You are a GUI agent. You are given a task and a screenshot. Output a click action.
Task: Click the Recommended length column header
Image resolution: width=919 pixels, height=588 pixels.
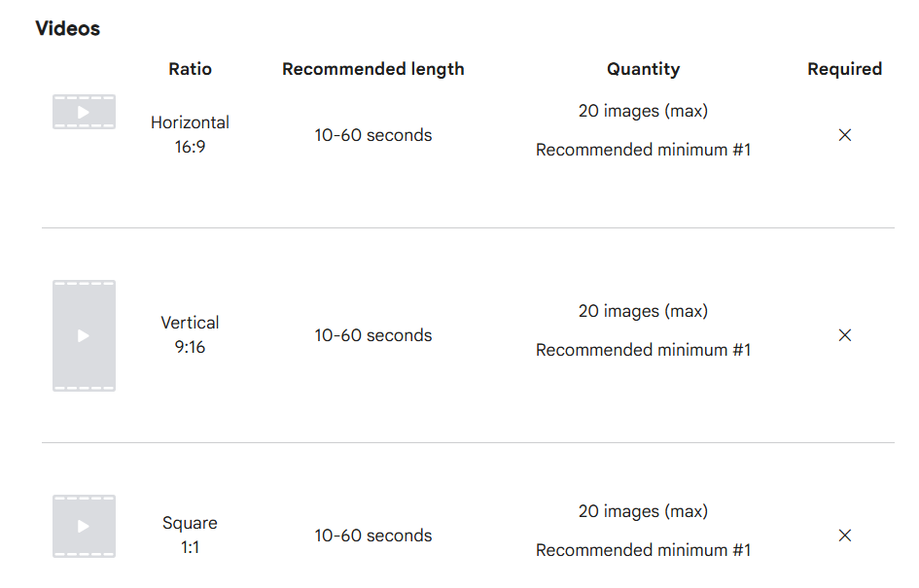(x=373, y=69)
